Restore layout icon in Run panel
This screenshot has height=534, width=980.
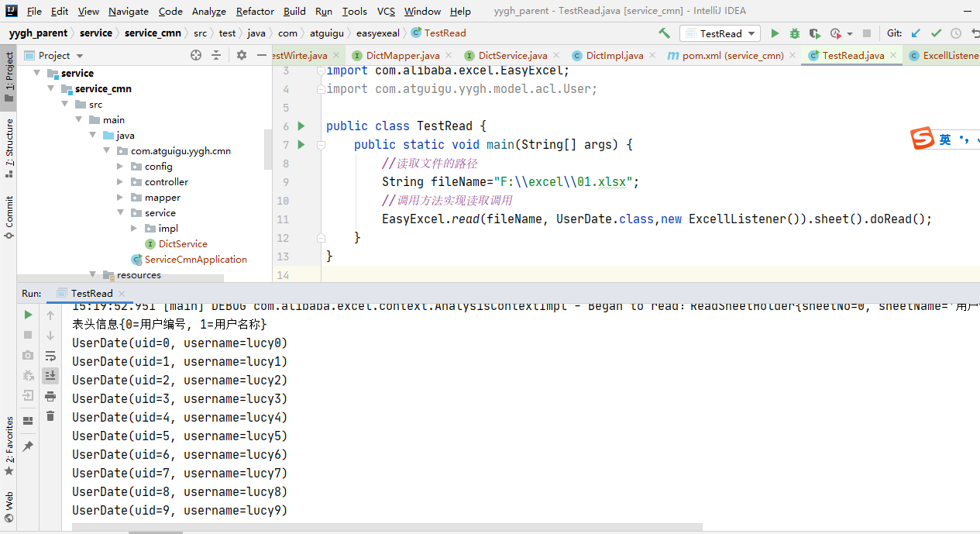pos(28,421)
